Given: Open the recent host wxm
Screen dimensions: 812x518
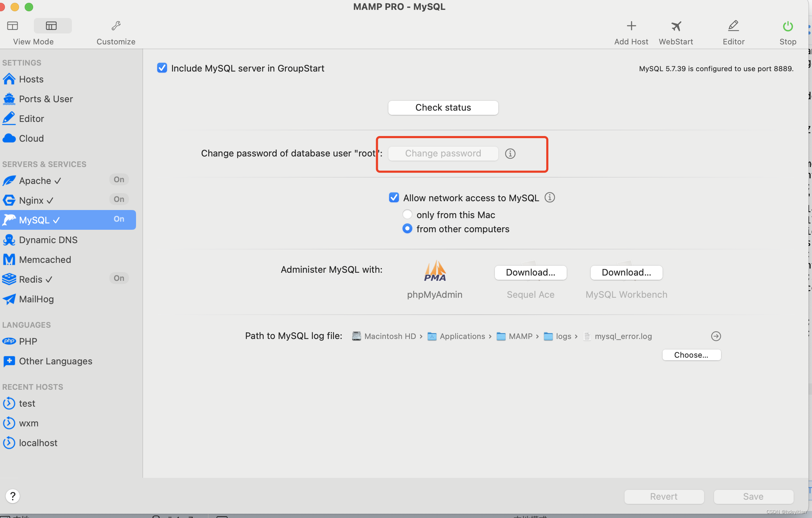Looking at the screenshot, I should [29, 423].
